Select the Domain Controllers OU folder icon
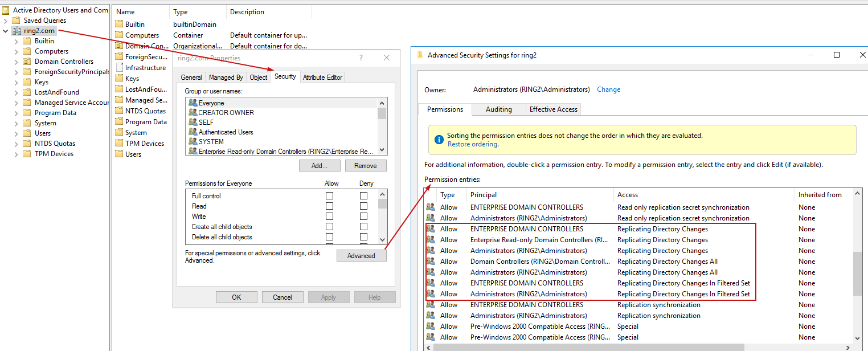Screen dimensions: 868x351 click(x=27, y=62)
